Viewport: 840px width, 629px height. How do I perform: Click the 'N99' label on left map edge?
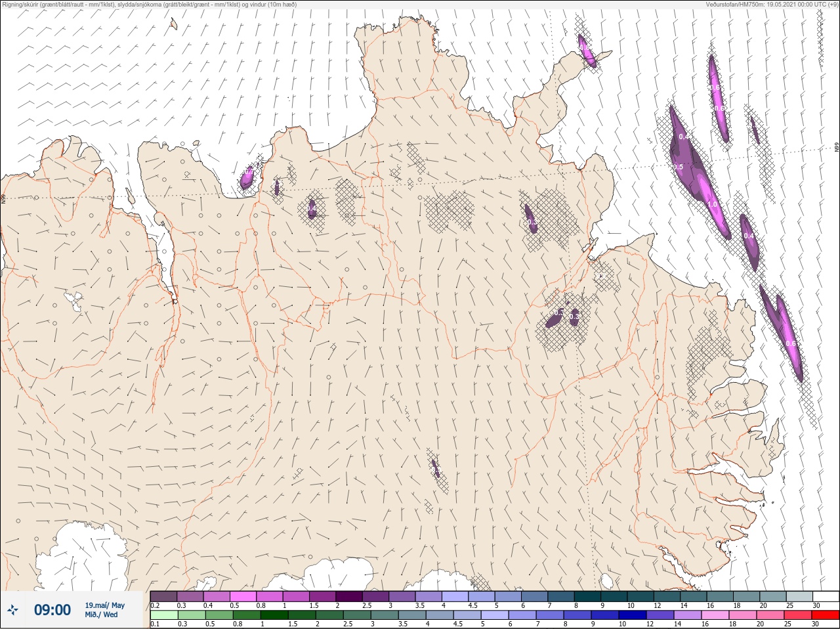coord(3,198)
